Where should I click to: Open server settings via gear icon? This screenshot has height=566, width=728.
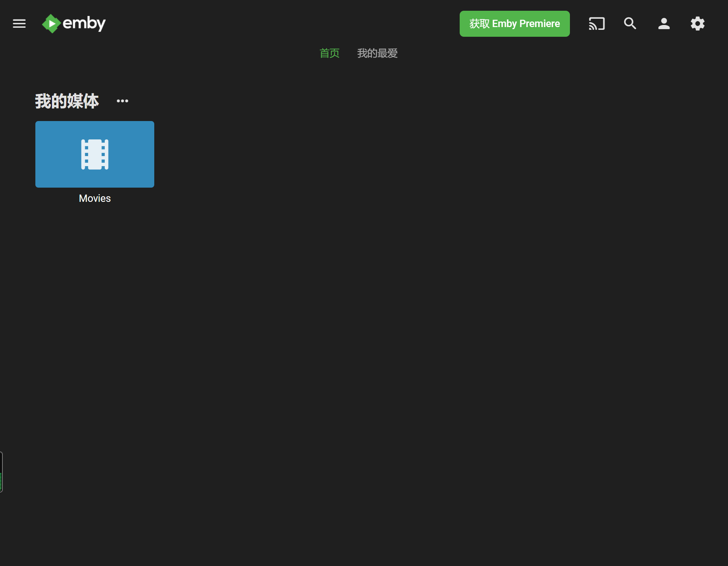tap(697, 24)
